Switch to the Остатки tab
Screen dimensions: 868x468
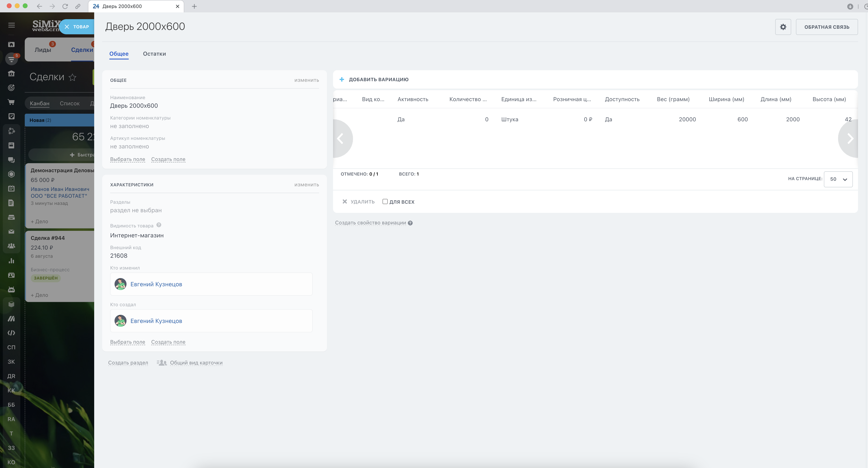click(154, 54)
